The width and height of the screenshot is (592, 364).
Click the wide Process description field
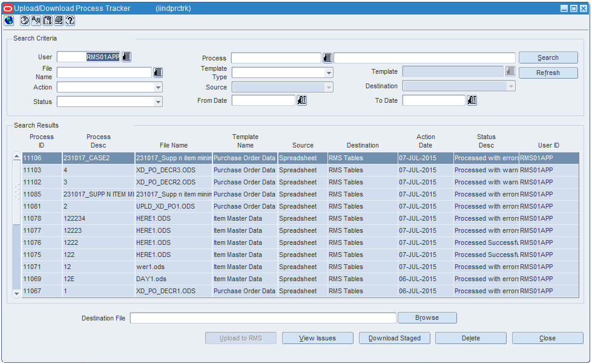click(x=424, y=57)
